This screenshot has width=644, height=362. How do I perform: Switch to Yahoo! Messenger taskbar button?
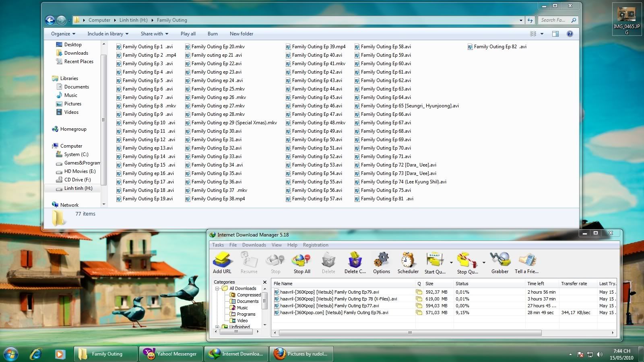point(171,354)
